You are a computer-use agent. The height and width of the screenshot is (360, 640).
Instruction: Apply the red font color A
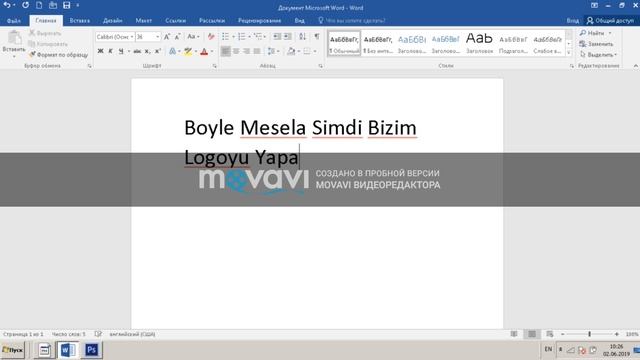(204, 51)
